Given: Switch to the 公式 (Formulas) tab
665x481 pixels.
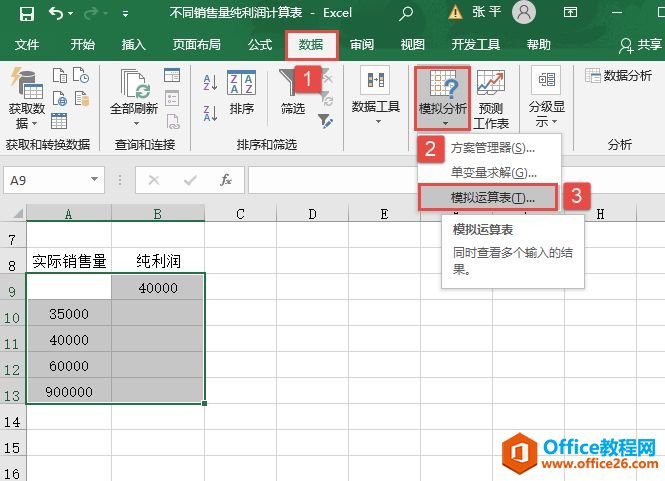Looking at the screenshot, I should point(260,45).
